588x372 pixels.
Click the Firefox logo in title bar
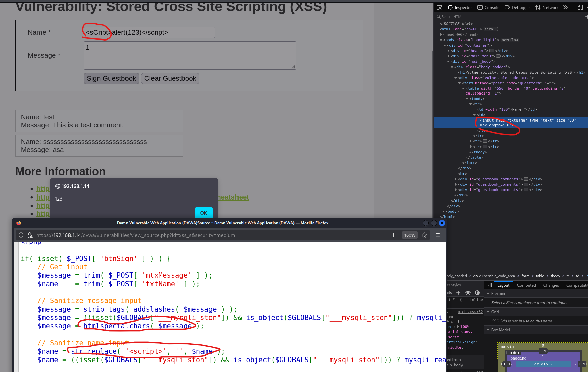point(19,223)
